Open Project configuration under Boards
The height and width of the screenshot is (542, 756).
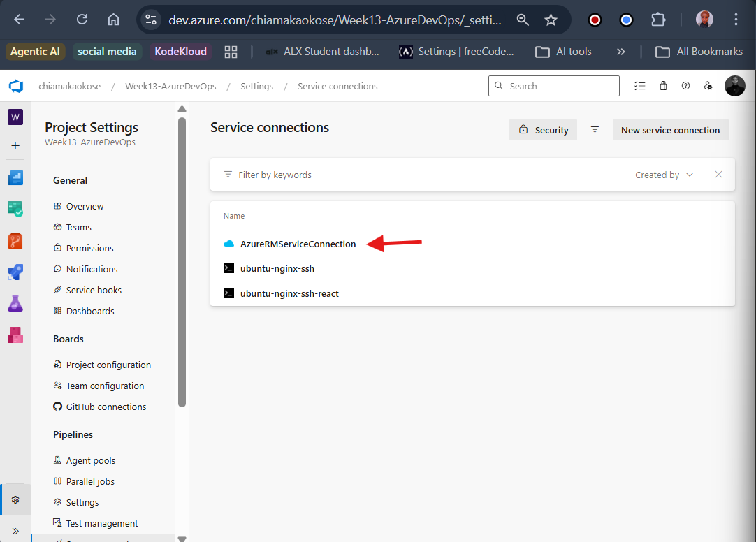[x=102, y=365]
